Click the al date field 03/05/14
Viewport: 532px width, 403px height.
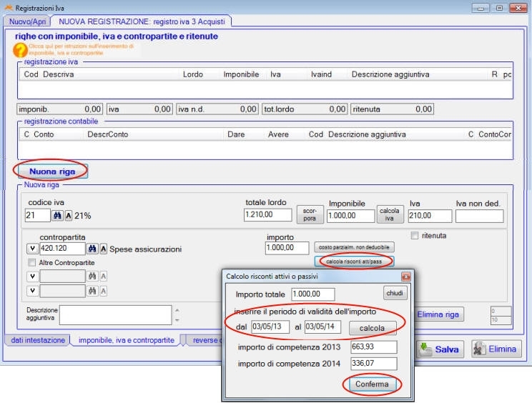(322, 327)
